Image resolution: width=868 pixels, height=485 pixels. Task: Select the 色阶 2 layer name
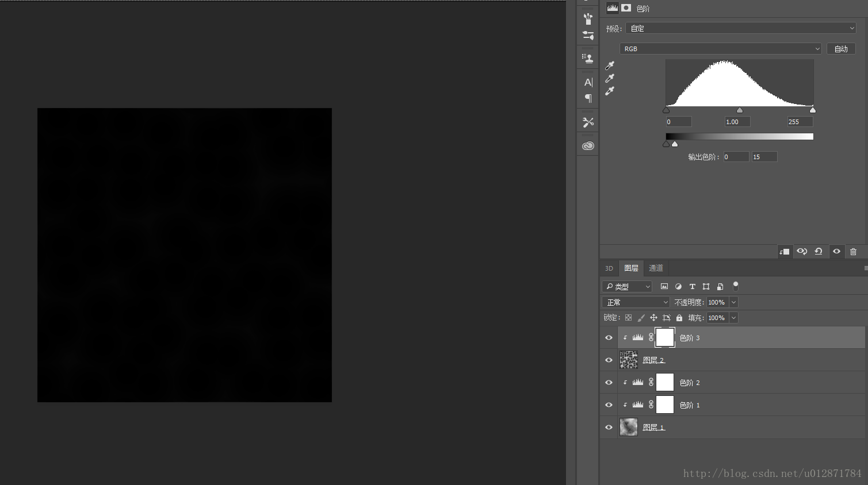[x=690, y=383]
